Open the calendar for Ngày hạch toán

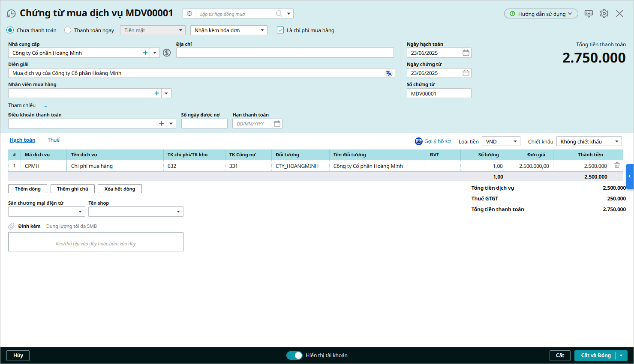(x=466, y=53)
